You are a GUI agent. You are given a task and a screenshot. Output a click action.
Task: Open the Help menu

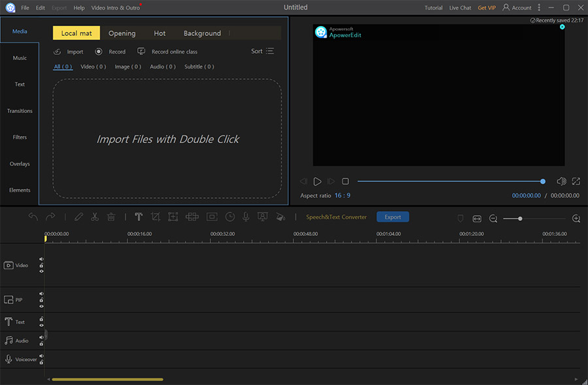[x=79, y=7]
